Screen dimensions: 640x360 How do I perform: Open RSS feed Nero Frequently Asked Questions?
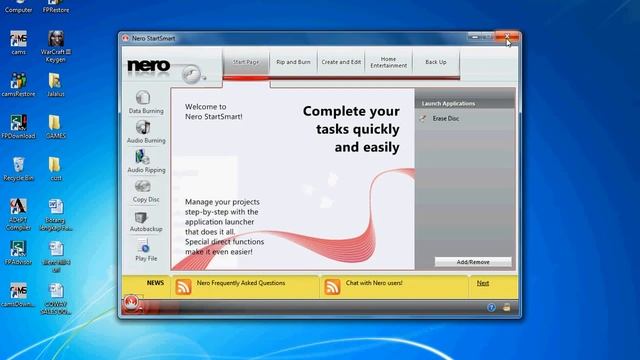pyautogui.click(x=183, y=287)
